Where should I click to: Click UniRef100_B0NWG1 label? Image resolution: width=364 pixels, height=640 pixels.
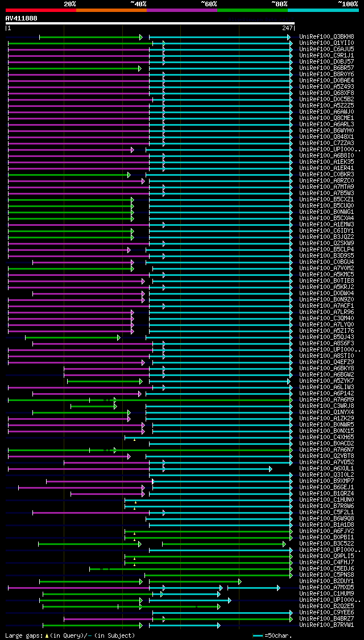click(326, 212)
